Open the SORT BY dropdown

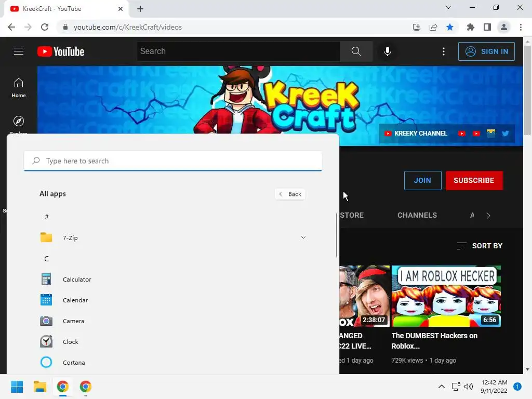[x=480, y=246]
